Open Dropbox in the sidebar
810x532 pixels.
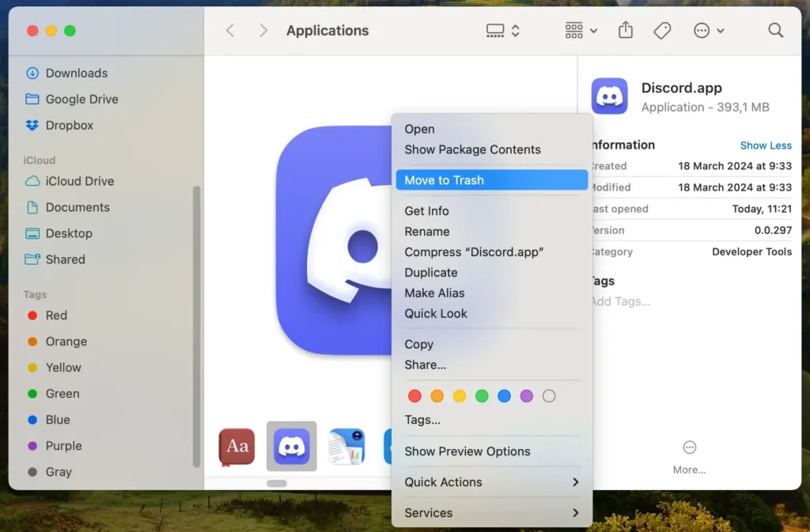69,125
